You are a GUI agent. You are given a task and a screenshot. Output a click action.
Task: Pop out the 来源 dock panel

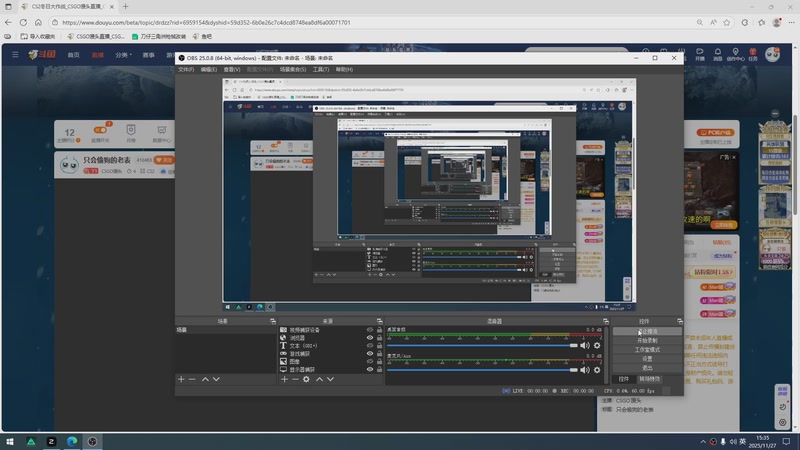[x=380, y=321]
